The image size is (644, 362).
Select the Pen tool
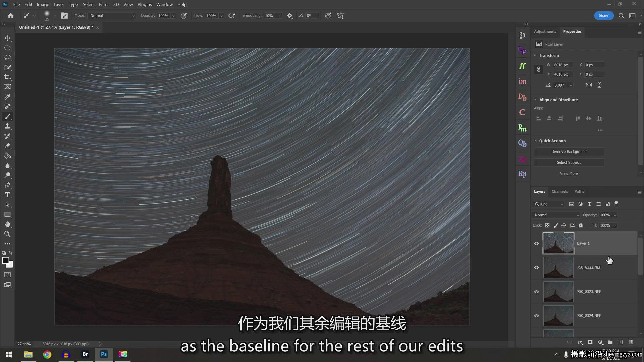click(x=7, y=185)
